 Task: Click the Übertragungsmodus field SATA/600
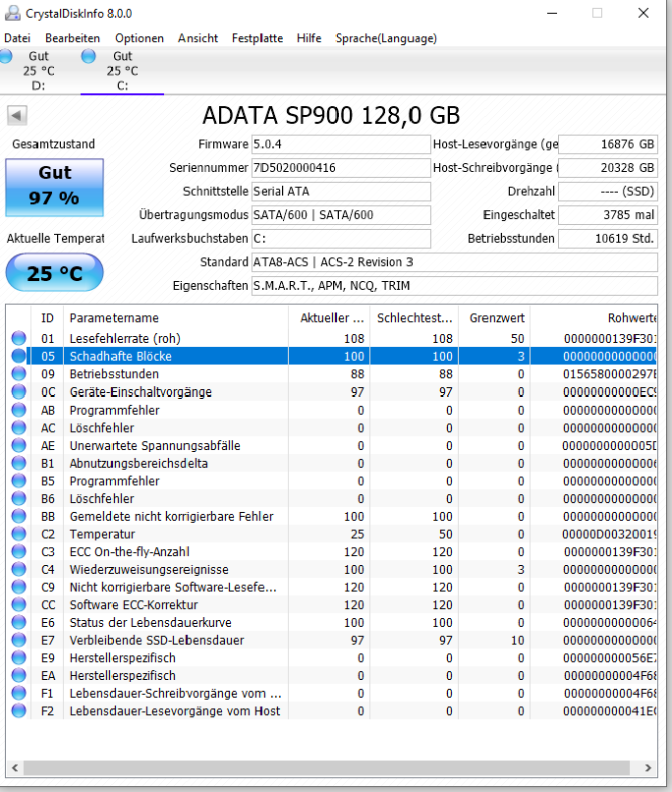tap(341, 214)
